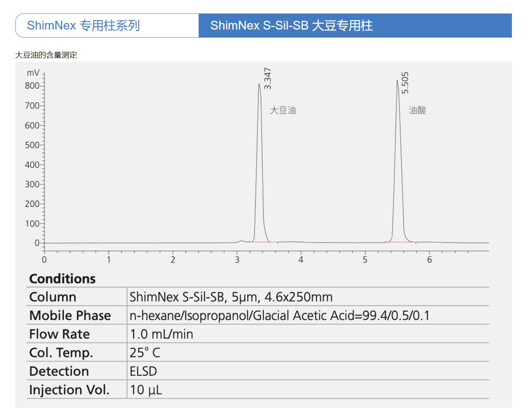Image resolution: width=532 pixels, height=410 pixels.
Task: Select the ShimNex S-Sil-SB 大豆专用柱 tab
Action: click(x=291, y=26)
